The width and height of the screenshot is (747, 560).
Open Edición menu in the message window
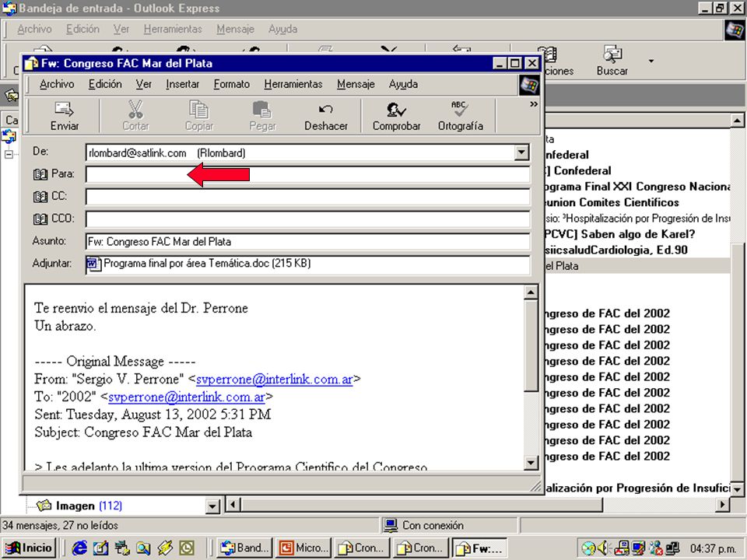(x=105, y=84)
